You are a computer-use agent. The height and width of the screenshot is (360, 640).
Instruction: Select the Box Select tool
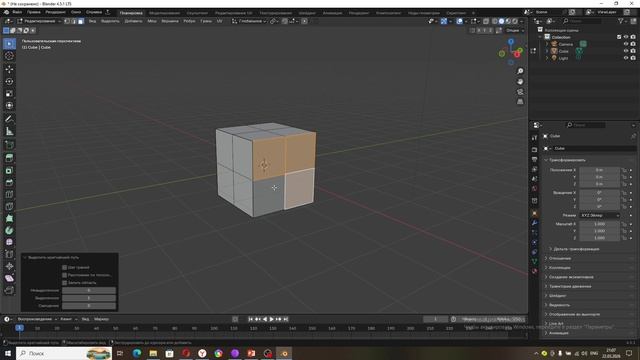click(9, 44)
